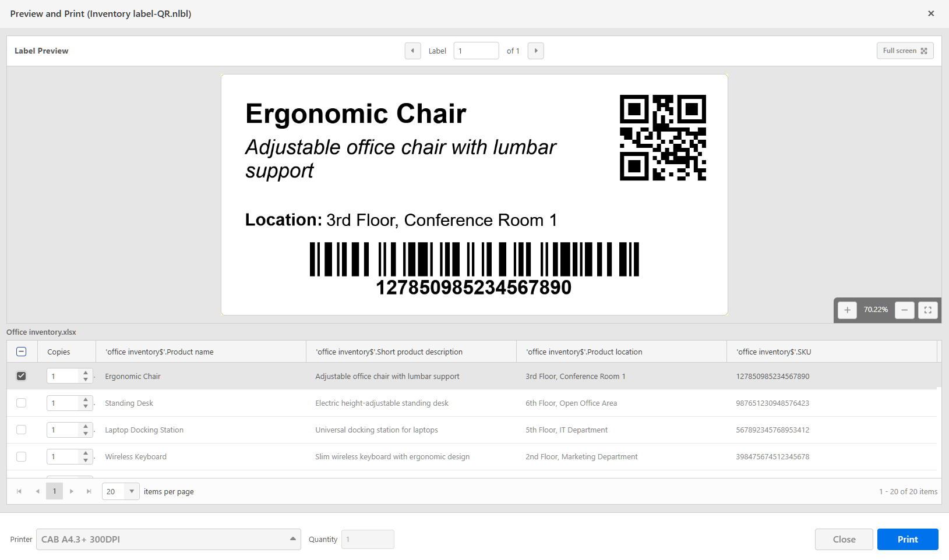Go to next label arrow
The image size is (949, 560).
tap(536, 51)
